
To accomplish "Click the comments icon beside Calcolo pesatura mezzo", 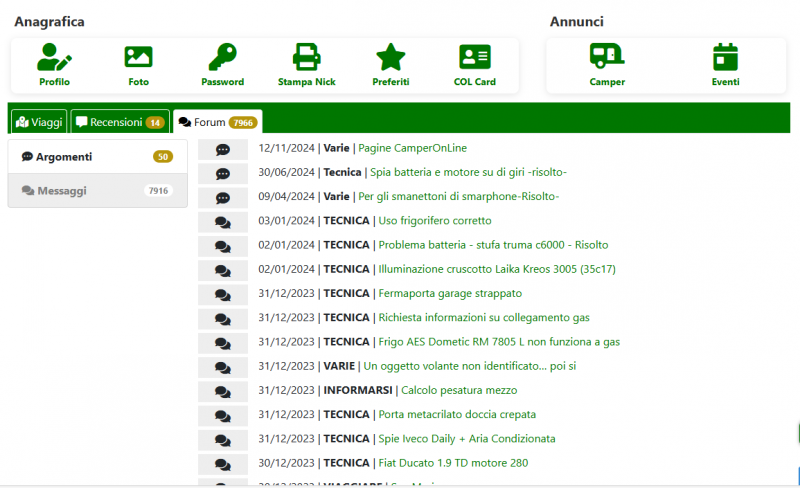I will tap(223, 390).
